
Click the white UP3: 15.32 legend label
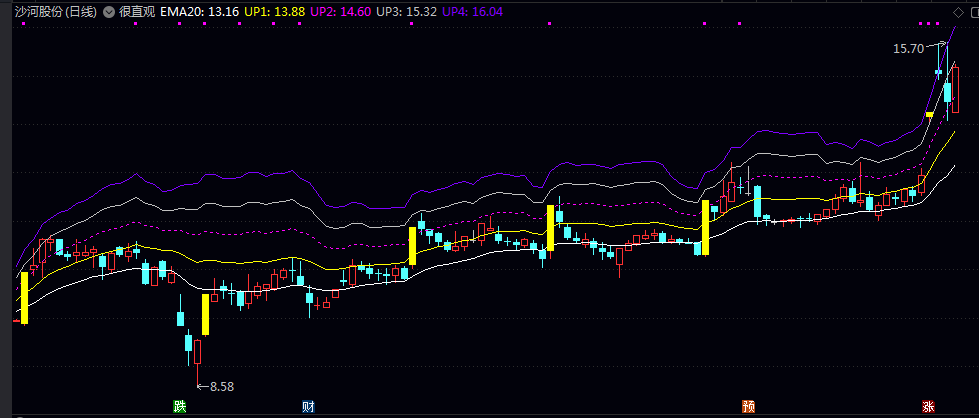click(x=406, y=12)
